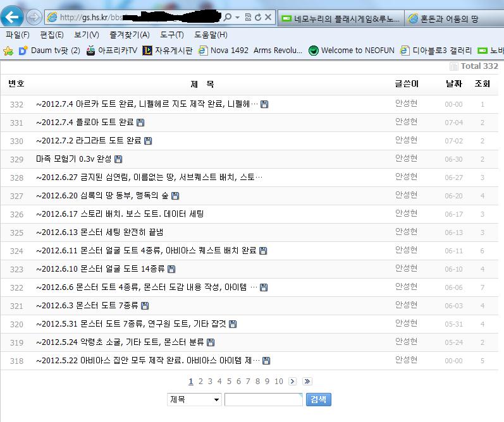Open post ~2012.7.2 라그라트 도트 완료
The height and width of the screenshot is (422, 504).
89,141
